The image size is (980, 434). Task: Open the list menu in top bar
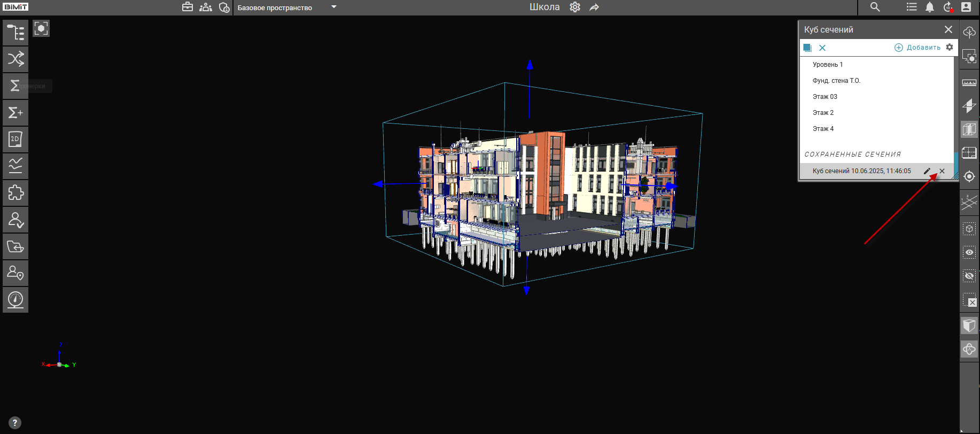[x=912, y=7]
